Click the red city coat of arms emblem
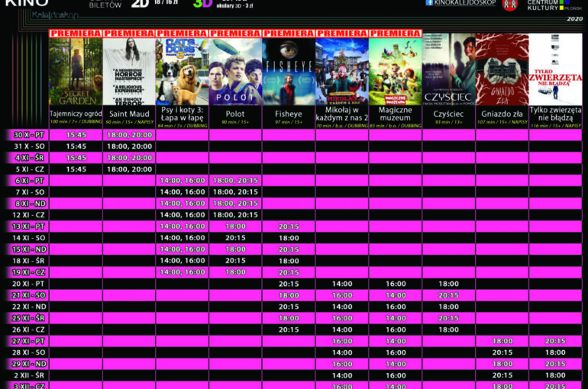This screenshot has height=389, width=588. 509,5
